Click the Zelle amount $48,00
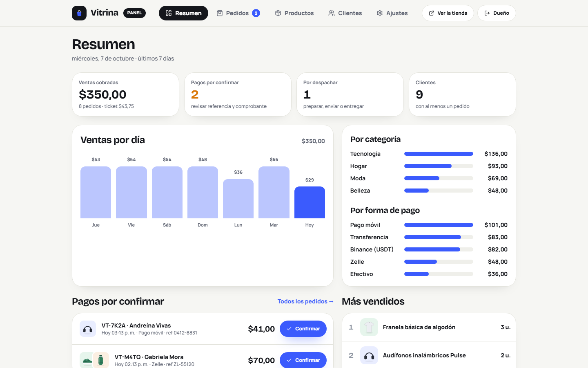The image size is (588, 368). 497,262
